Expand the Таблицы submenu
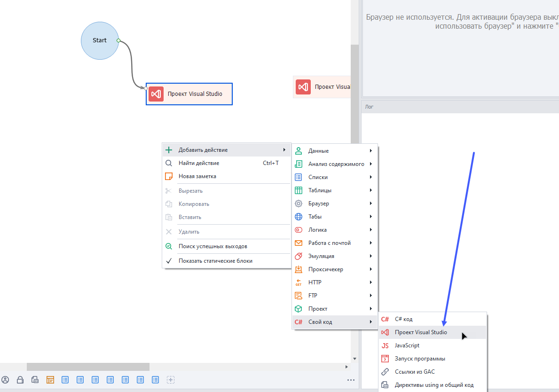 coord(334,190)
